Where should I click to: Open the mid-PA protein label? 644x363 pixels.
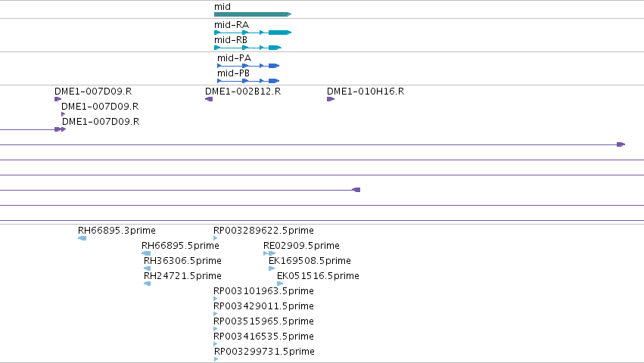point(234,58)
